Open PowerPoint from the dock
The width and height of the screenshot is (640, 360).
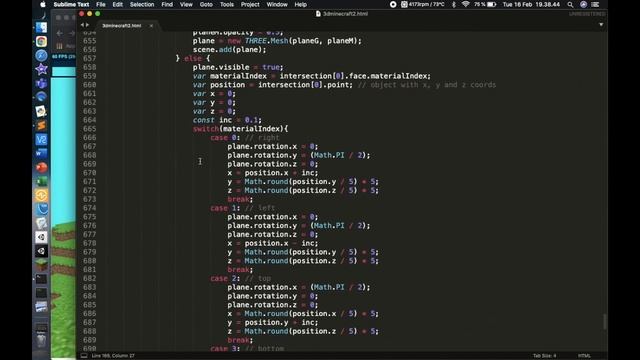[41, 167]
